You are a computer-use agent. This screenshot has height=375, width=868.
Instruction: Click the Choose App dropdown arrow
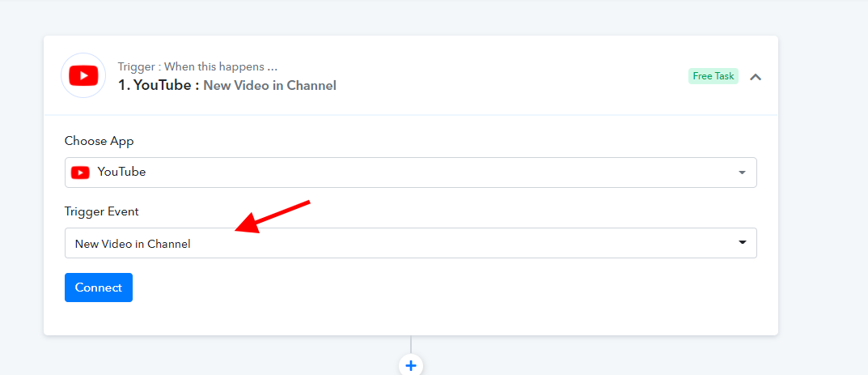point(743,173)
